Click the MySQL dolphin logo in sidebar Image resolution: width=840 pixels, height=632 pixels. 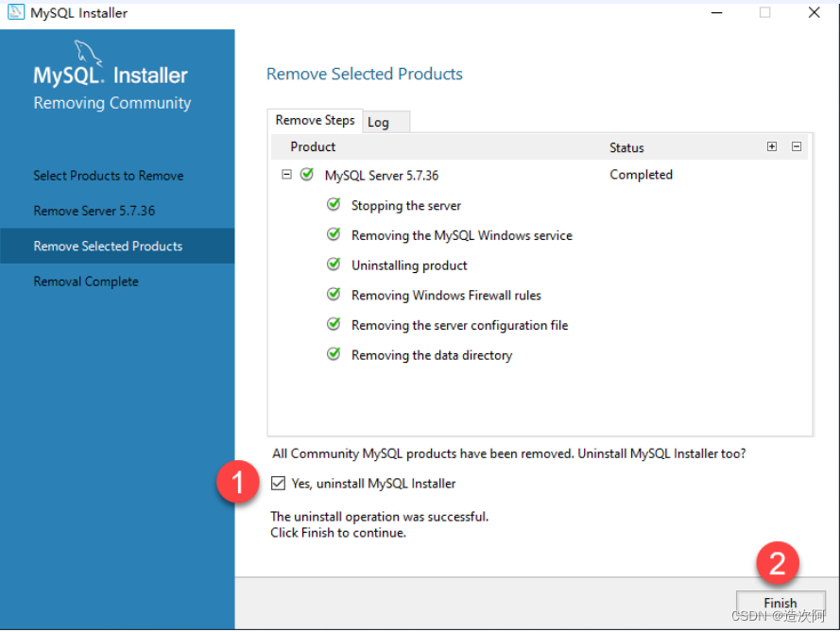(x=88, y=54)
